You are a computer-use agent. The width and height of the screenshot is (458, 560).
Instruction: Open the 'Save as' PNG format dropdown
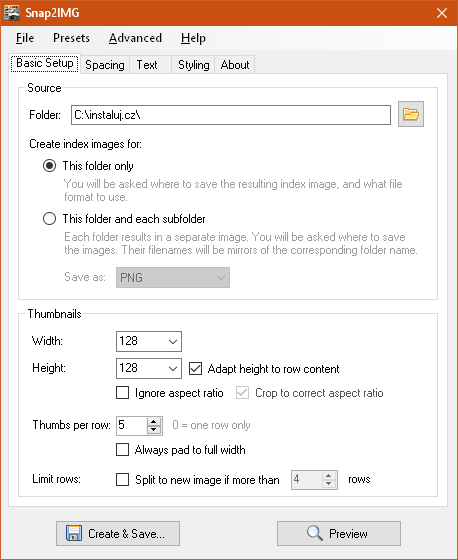click(x=173, y=278)
